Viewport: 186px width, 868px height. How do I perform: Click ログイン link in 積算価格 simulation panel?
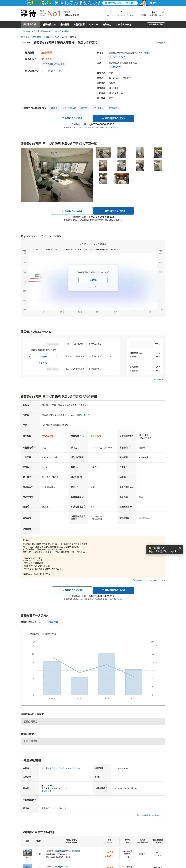[43, 363]
